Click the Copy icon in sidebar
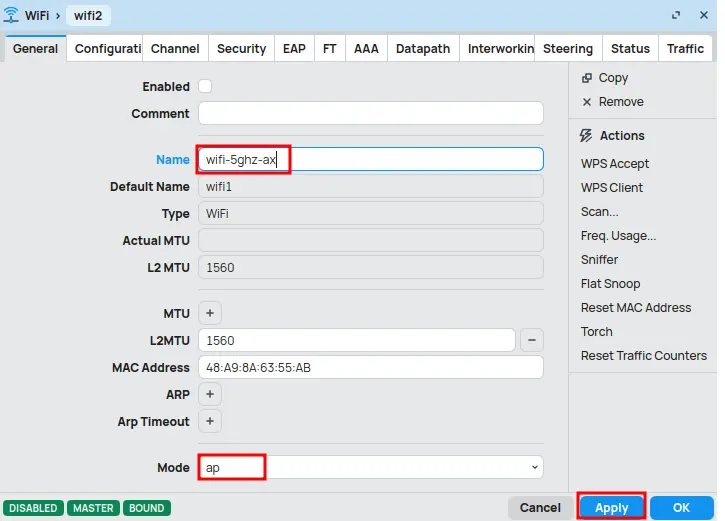Screen dimensions: 725x521 coord(587,78)
